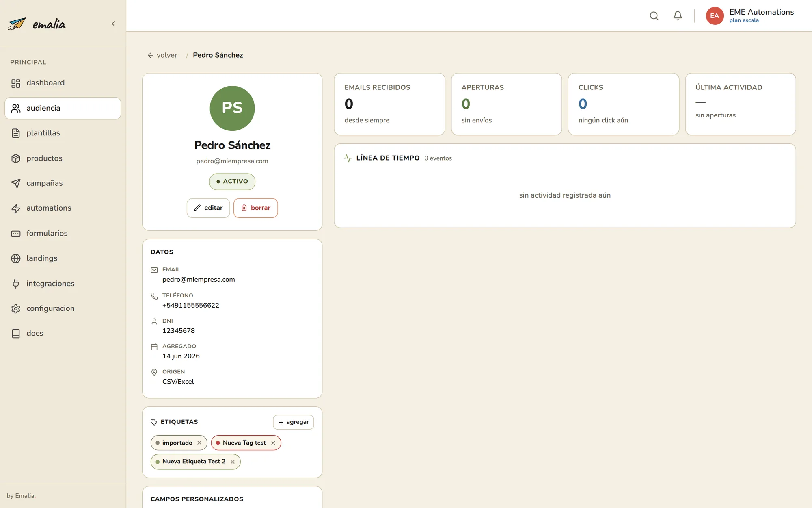Collapse the sidebar with the chevron
The width and height of the screenshot is (812, 508).
(113, 24)
